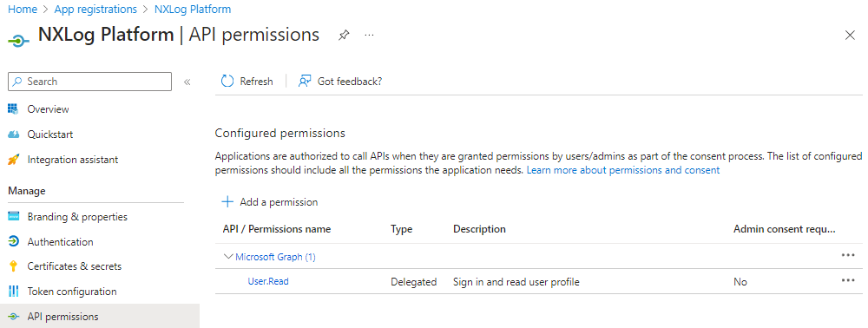The width and height of the screenshot is (868, 328).
Task: Open the NXLog Platform breadcrumb link
Action: click(193, 10)
